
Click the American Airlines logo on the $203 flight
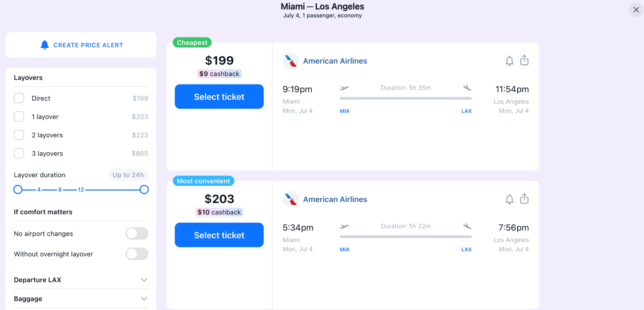click(x=290, y=199)
